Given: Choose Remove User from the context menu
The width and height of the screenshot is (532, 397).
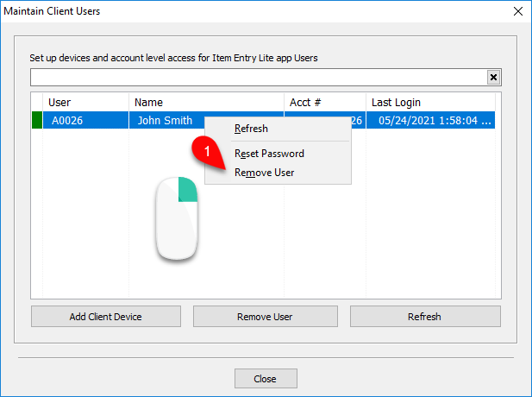Looking at the screenshot, I should point(265,173).
